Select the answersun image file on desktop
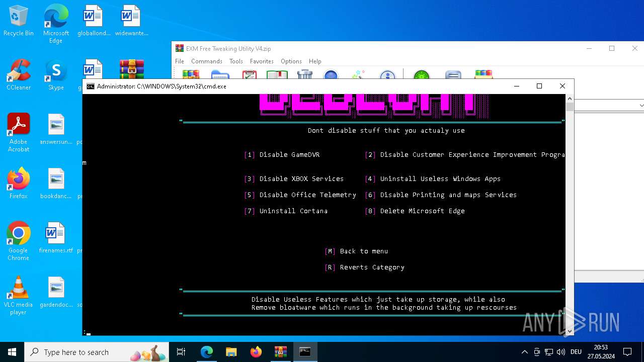Screen dimensions: 644x362 tap(56, 129)
